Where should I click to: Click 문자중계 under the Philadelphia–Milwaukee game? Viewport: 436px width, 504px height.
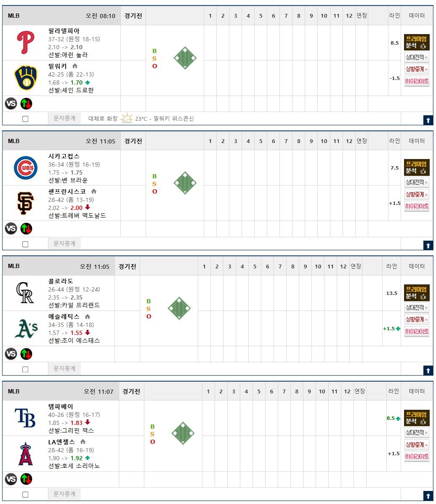tap(64, 118)
